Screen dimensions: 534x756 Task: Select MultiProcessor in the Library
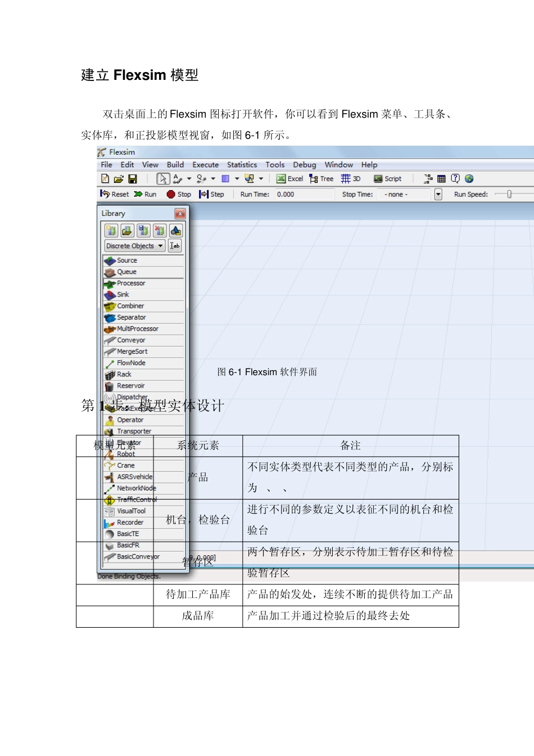(x=144, y=329)
